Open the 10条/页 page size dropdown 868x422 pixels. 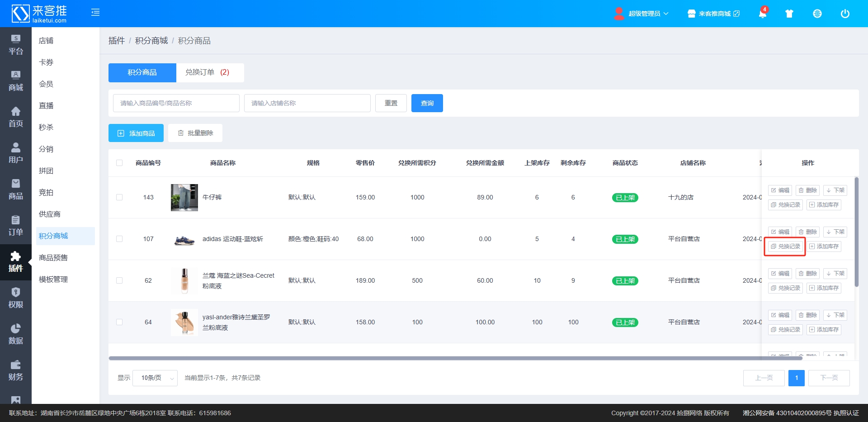tap(155, 378)
